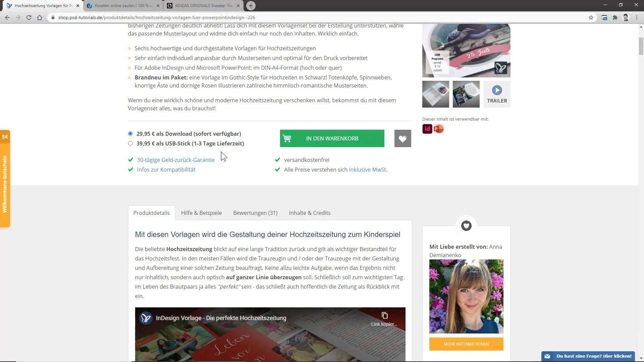Open the Bewertungen (31) tab
644x362 pixels.
point(255,213)
